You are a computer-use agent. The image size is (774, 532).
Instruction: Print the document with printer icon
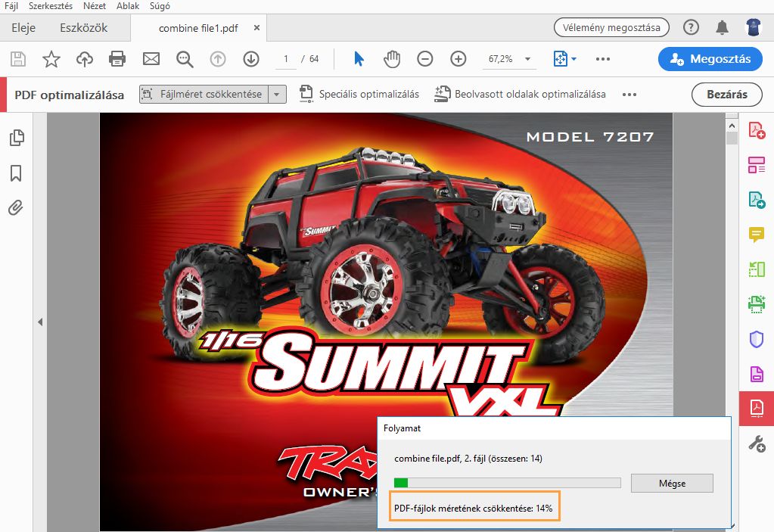tap(117, 59)
